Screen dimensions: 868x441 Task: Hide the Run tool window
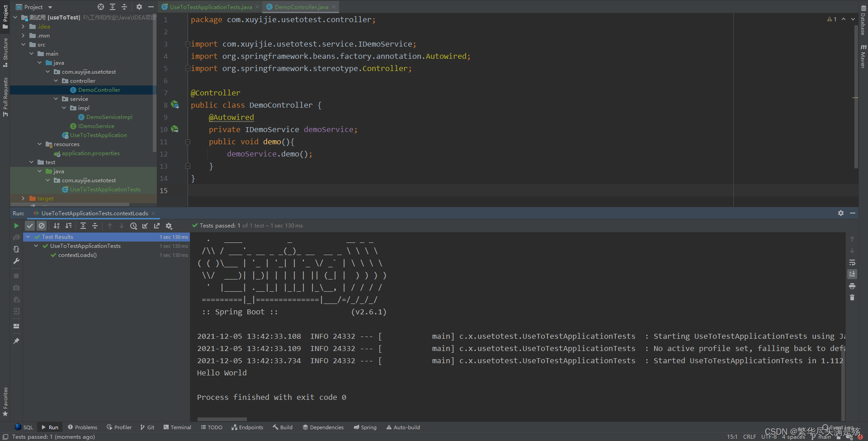[x=853, y=213]
